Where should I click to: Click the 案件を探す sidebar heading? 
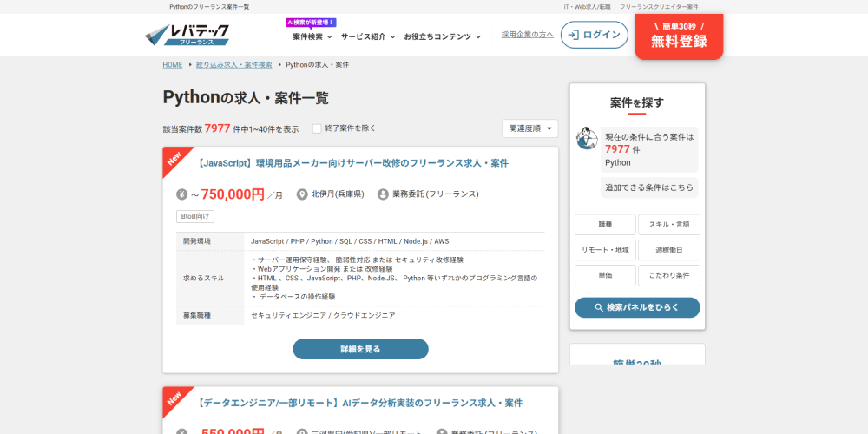pyautogui.click(x=637, y=102)
